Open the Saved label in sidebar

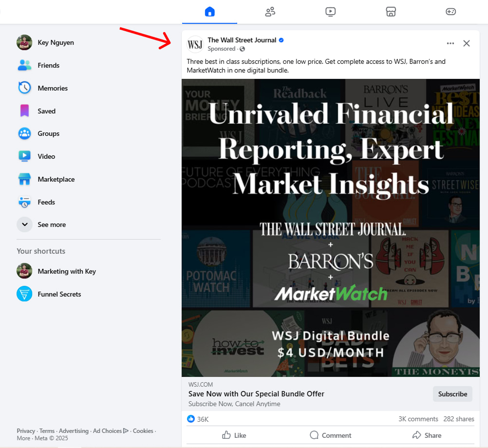click(47, 111)
